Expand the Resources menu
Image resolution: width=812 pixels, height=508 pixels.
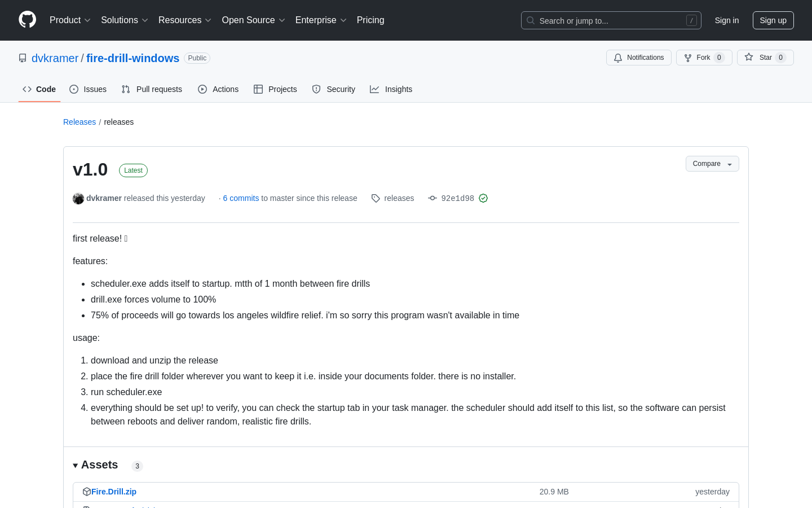pos(185,20)
